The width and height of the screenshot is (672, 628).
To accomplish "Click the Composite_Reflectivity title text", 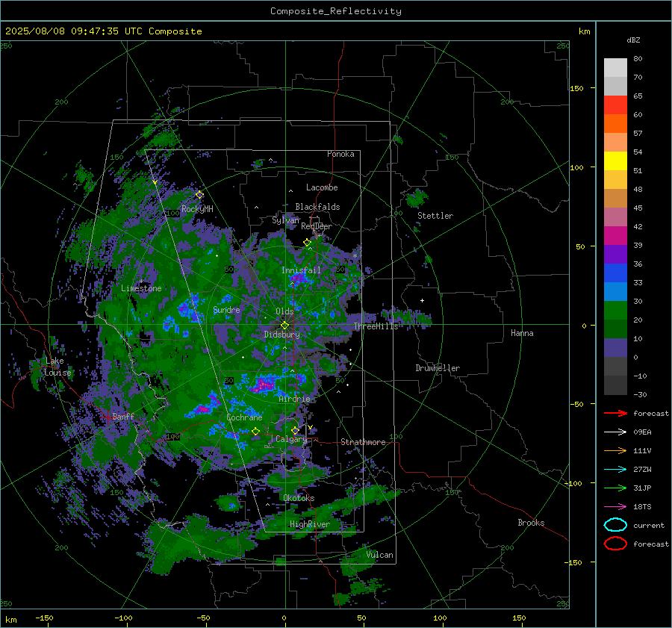I will tap(336, 11).
